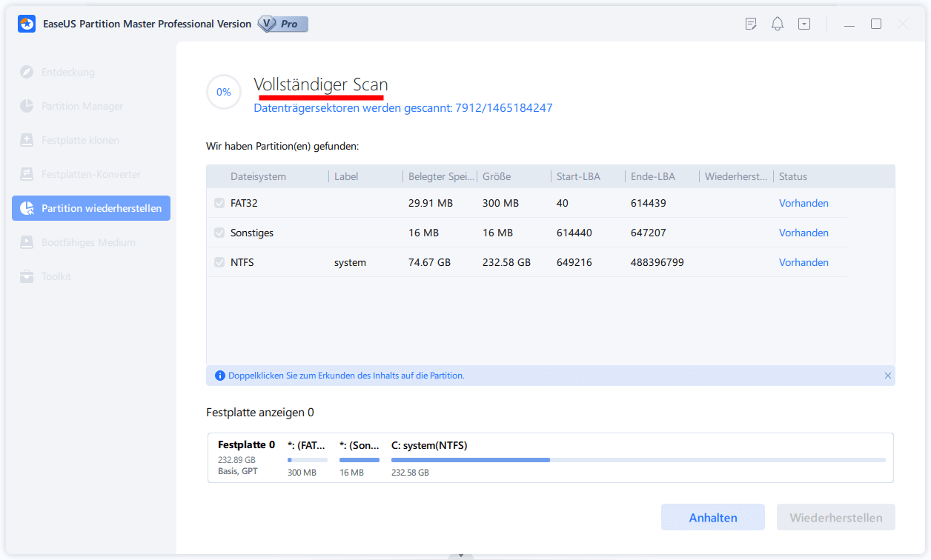
Task: Open Festplatten-Konverter from the sidebar
Action: pos(91,174)
